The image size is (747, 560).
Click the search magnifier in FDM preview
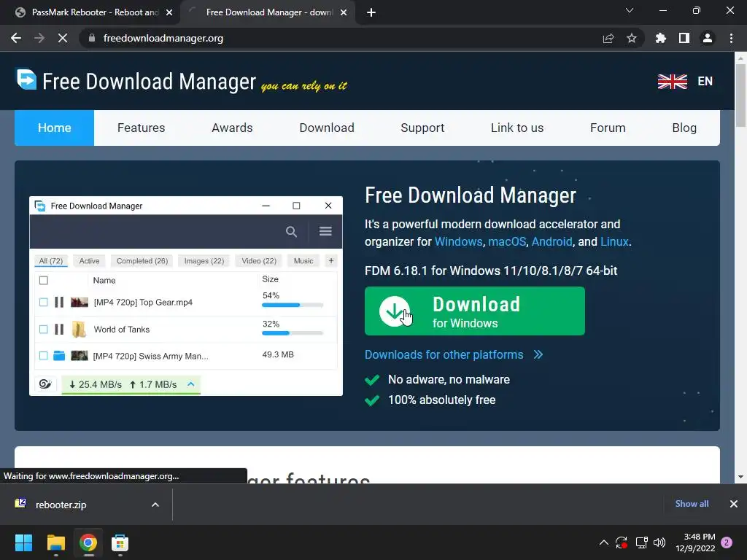[291, 231]
